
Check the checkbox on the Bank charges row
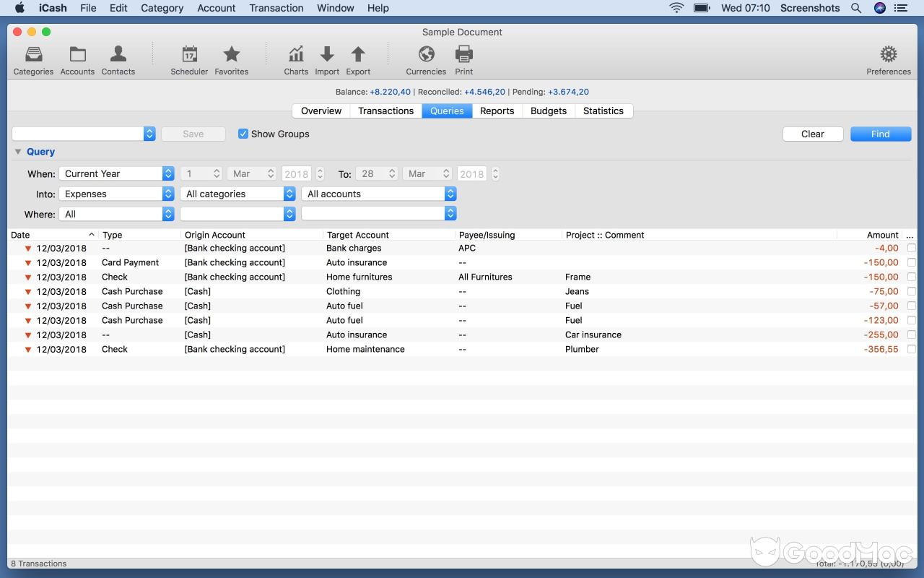pos(912,248)
